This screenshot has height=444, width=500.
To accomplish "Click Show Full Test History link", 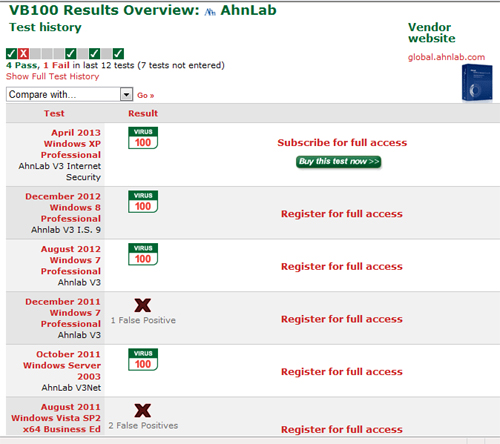I will tap(53, 77).
